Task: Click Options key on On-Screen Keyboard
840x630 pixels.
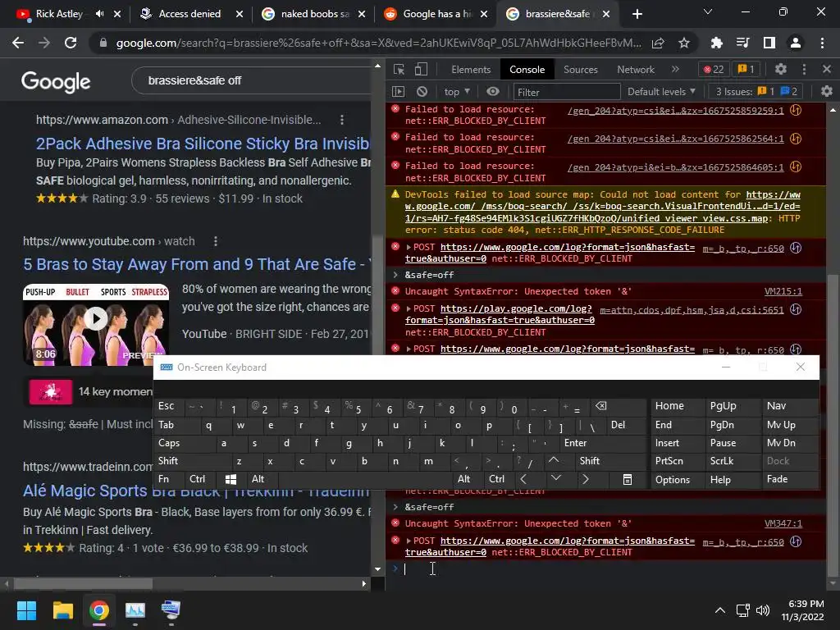Action: (x=678, y=479)
